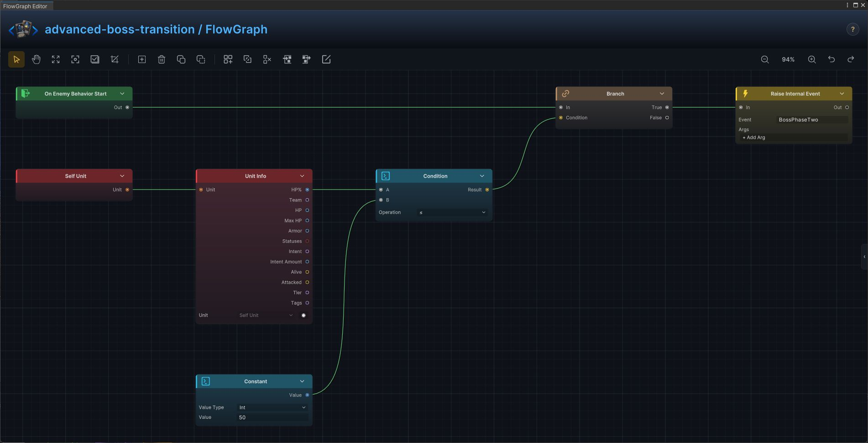Viewport: 868px width, 443px height.
Task: Collapse the Condition node chevron
Action: (x=482, y=176)
